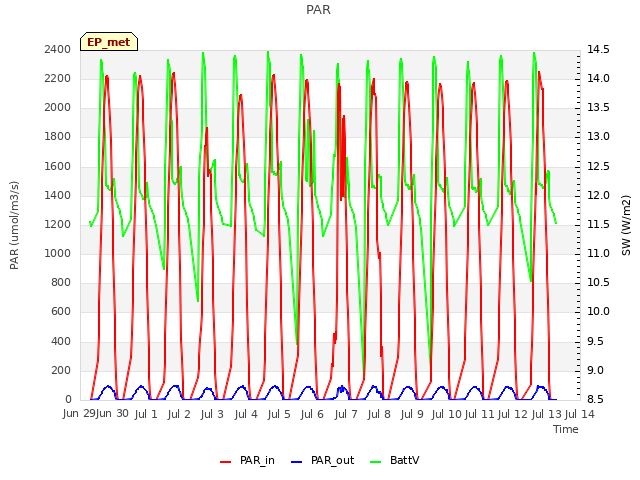The height and width of the screenshot is (480, 640).
Task: Click the 12.0 right axis value
Action: (x=598, y=196)
